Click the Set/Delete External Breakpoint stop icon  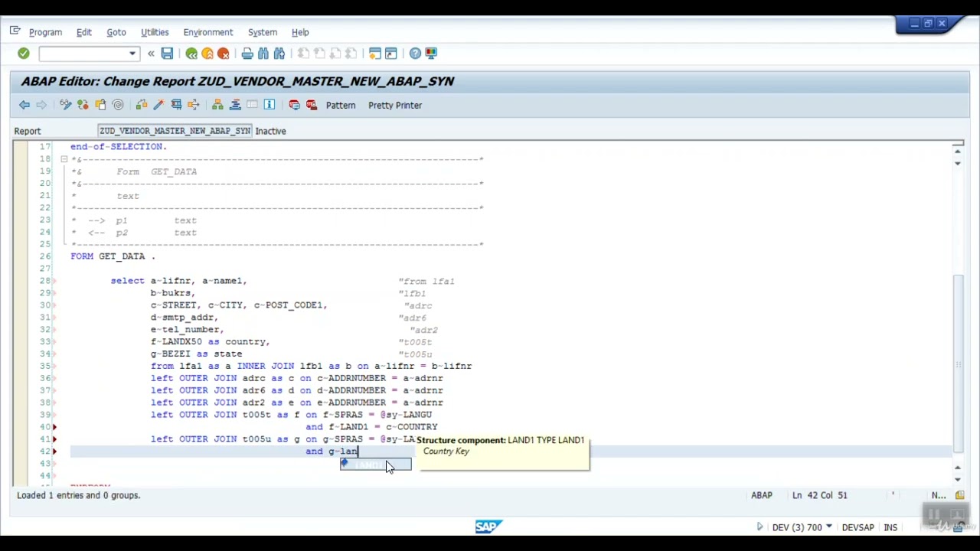(312, 105)
